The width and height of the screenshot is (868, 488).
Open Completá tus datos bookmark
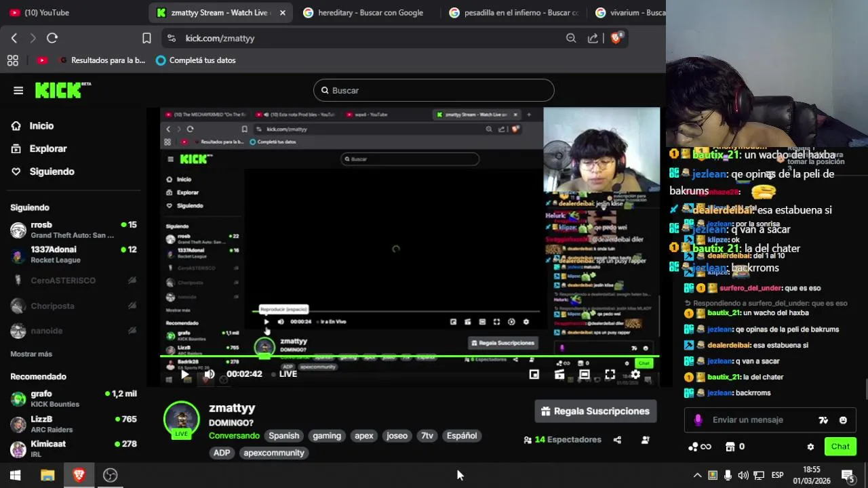[x=196, y=60]
